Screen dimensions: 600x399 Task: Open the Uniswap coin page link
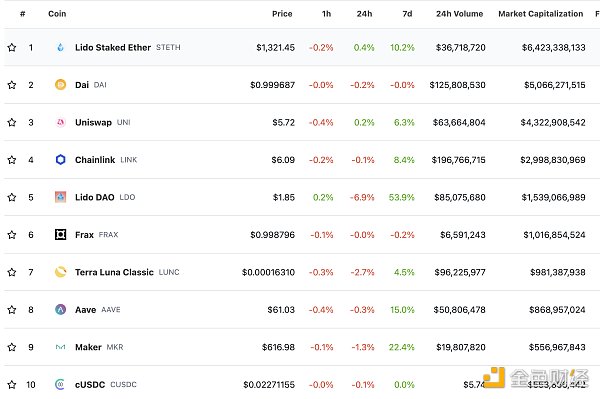pyautogui.click(x=93, y=122)
